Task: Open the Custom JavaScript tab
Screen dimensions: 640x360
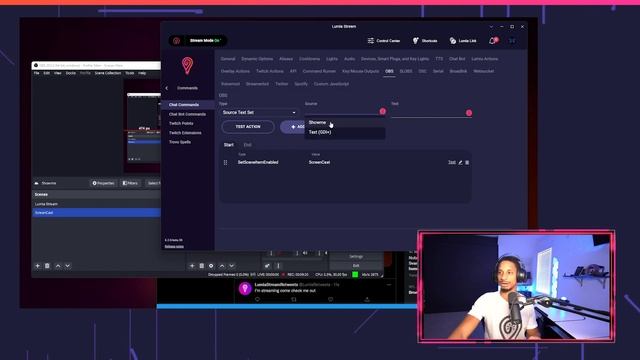Action: (331, 84)
